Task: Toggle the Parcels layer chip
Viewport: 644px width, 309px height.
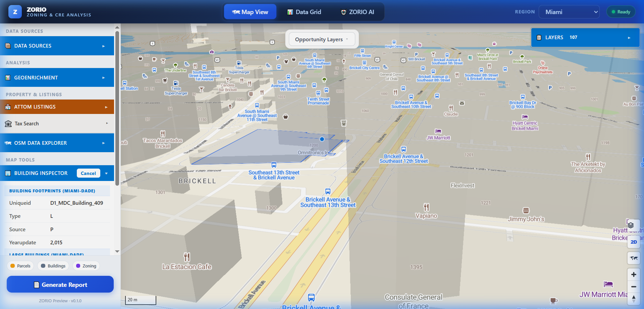Action: (x=20, y=266)
